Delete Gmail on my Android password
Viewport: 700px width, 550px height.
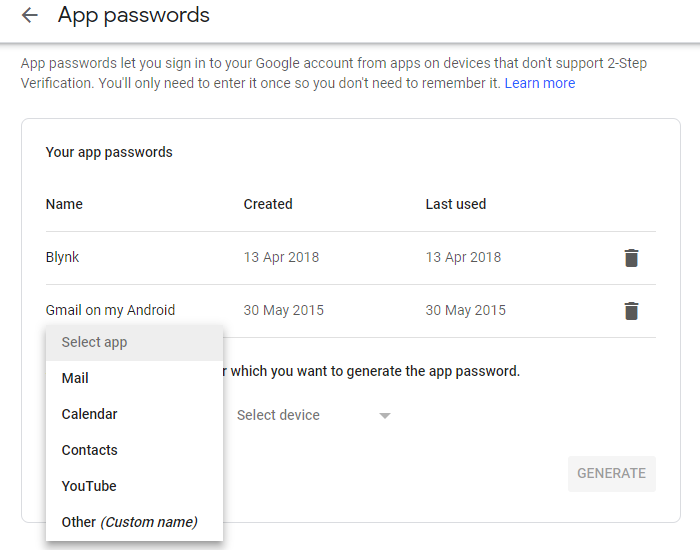coord(631,311)
